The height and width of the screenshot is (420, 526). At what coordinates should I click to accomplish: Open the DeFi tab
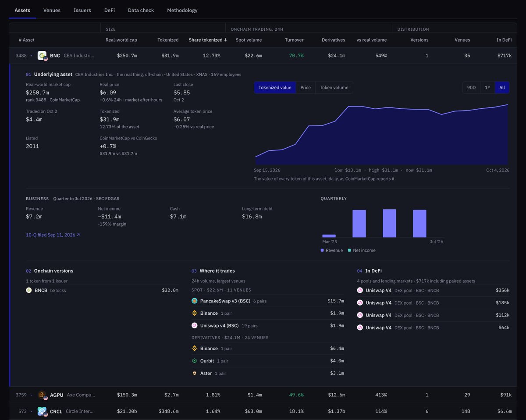110,10
